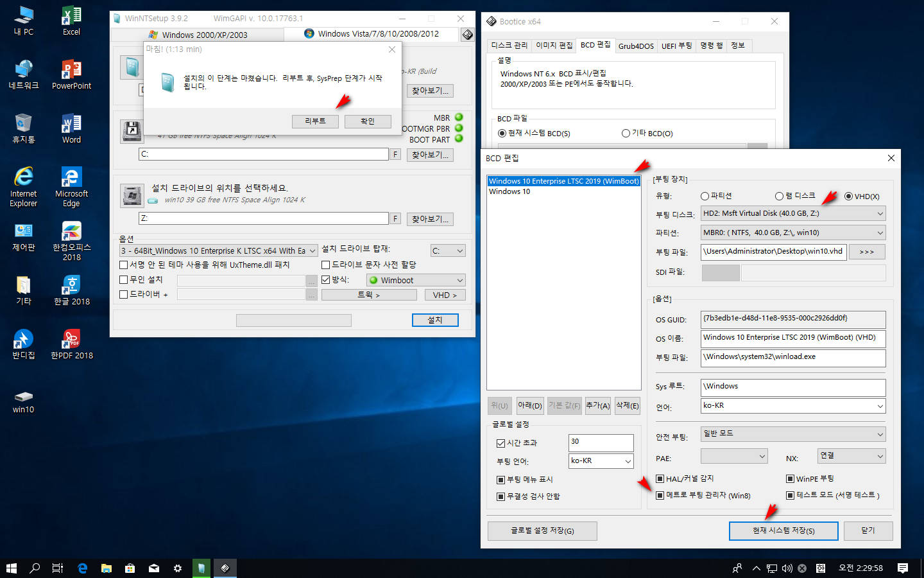Switch to WinNTSetup taskbar icon
This screenshot has width=924, height=578.
[201, 568]
